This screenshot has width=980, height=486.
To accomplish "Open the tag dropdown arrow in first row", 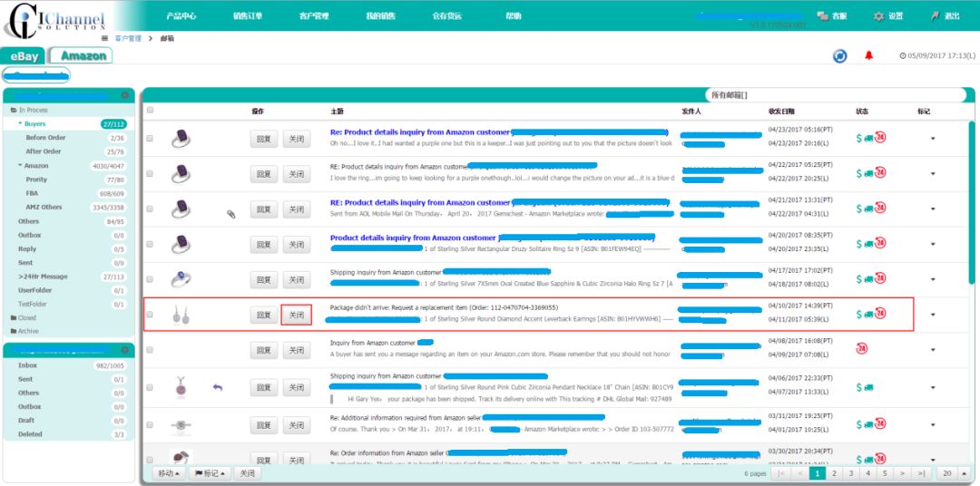I will pos(933,139).
